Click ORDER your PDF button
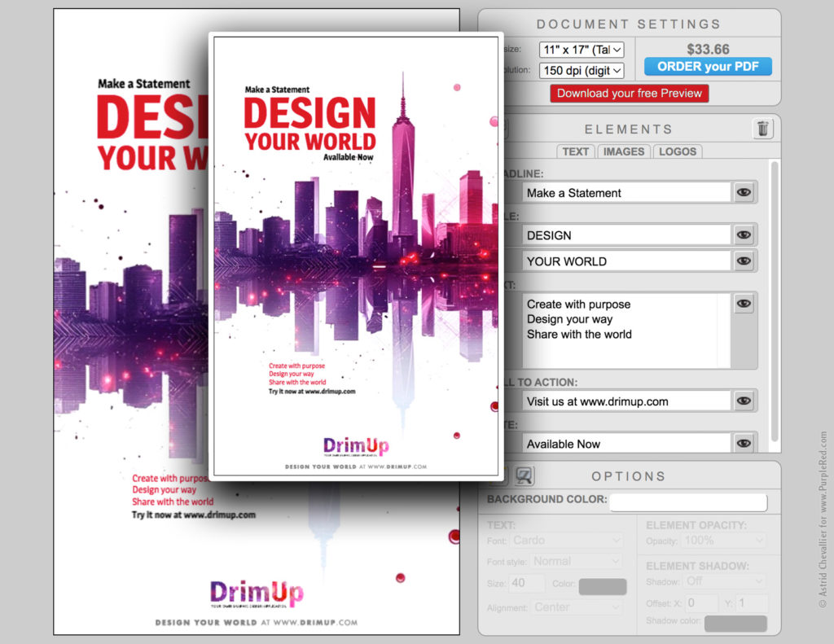This screenshot has height=644, width=834. (x=708, y=67)
